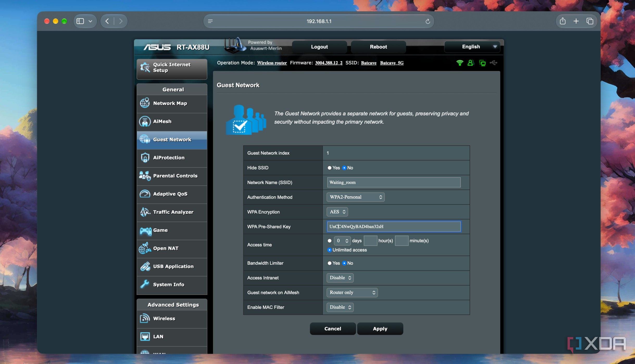Click the Safari share icon
635x364 pixels.
pos(562,21)
